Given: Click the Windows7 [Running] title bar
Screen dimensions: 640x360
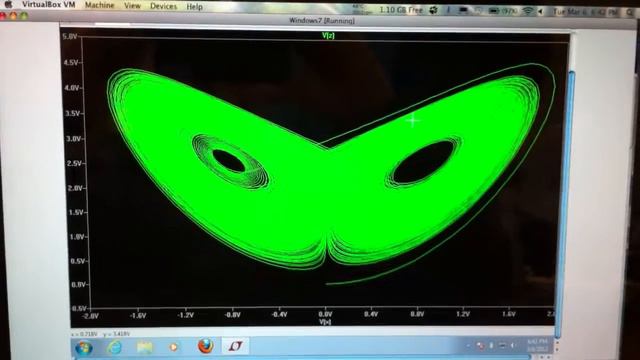Looking at the screenshot, I should (x=322, y=21).
